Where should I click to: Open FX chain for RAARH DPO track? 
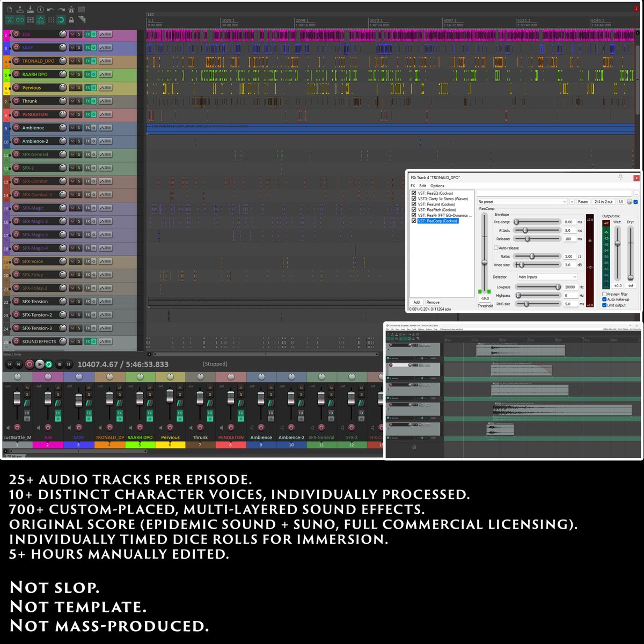[87, 74]
